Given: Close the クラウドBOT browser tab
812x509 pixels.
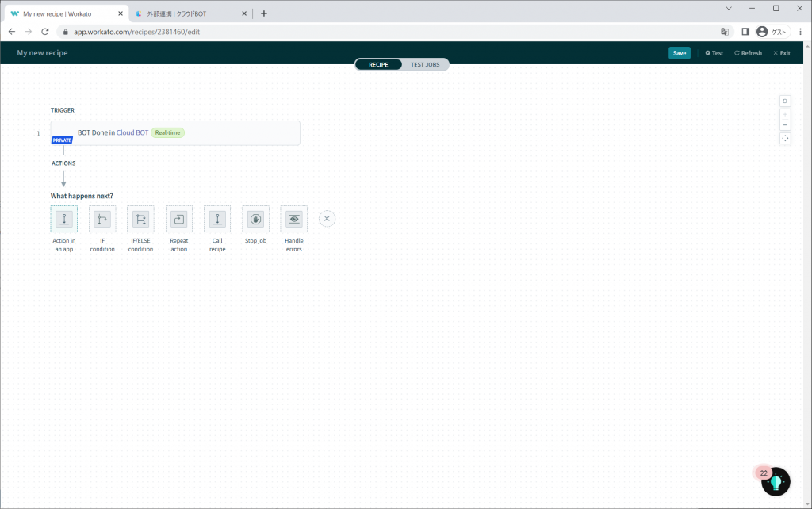Looking at the screenshot, I should click(244, 14).
